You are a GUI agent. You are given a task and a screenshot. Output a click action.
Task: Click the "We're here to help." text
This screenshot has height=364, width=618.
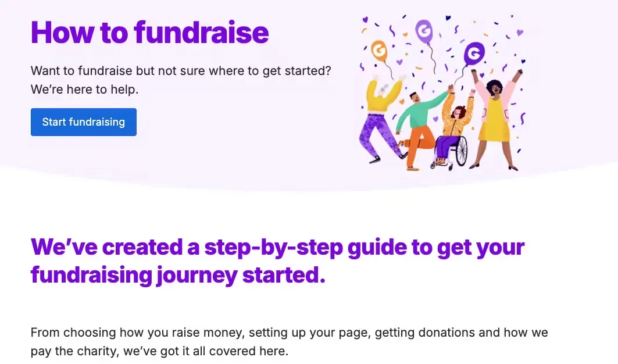pyautogui.click(x=84, y=90)
